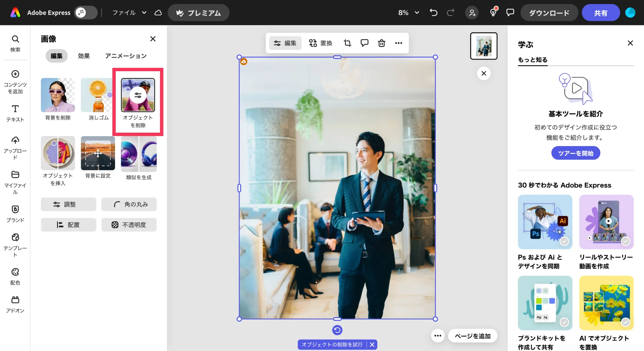
Task: Delete image with the trash icon
Action: pos(381,43)
